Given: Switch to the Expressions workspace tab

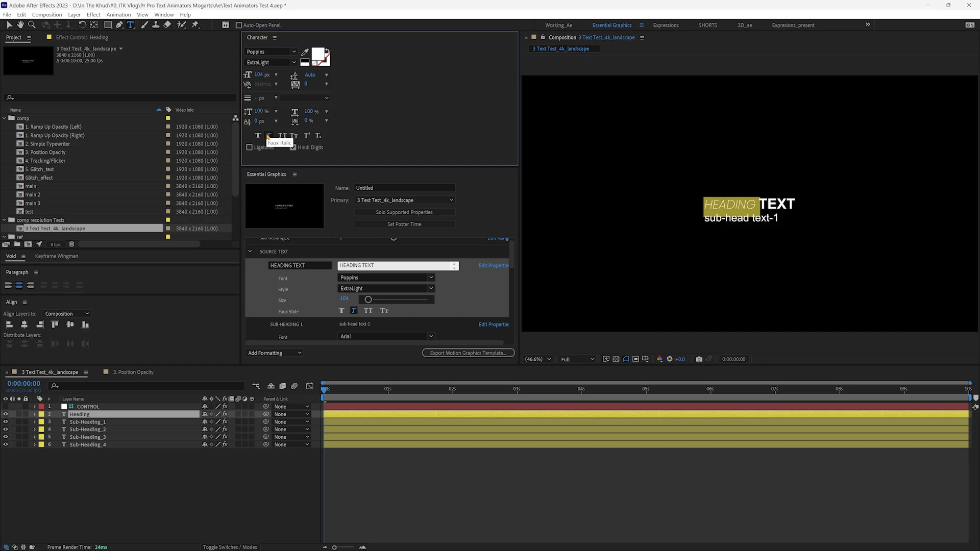Looking at the screenshot, I should (666, 25).
